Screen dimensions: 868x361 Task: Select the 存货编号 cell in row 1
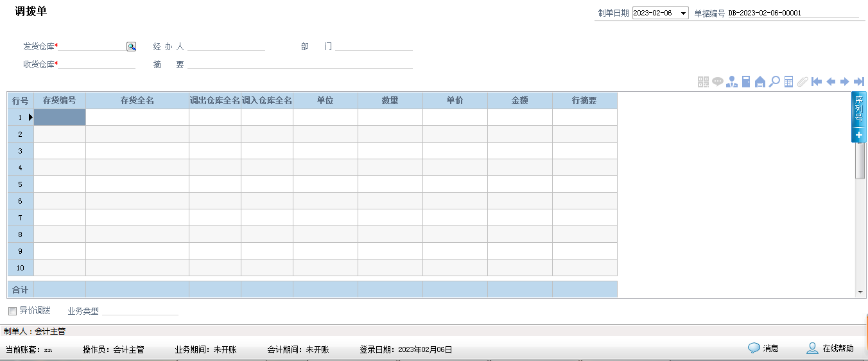(60, 118)
